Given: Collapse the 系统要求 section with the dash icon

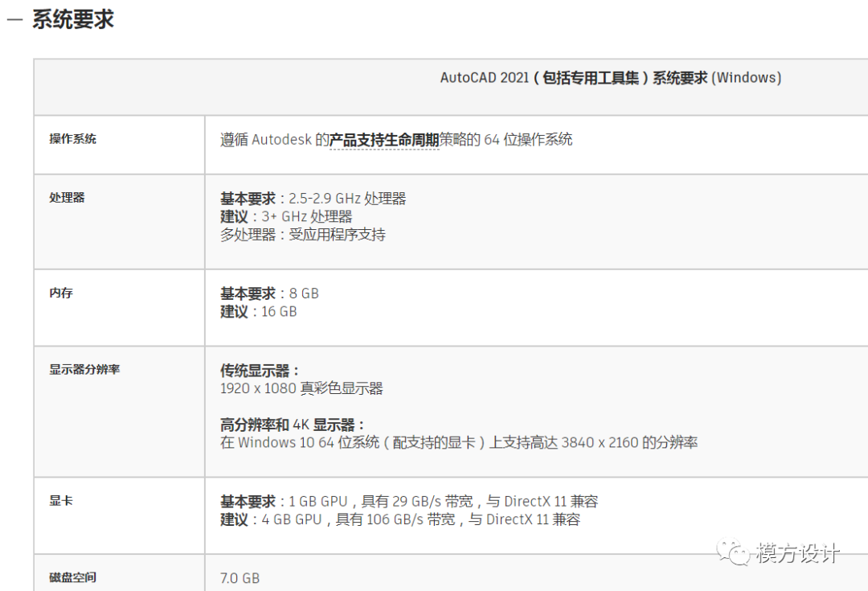Looking at the screenshot, I should click(x=14, y=19).
